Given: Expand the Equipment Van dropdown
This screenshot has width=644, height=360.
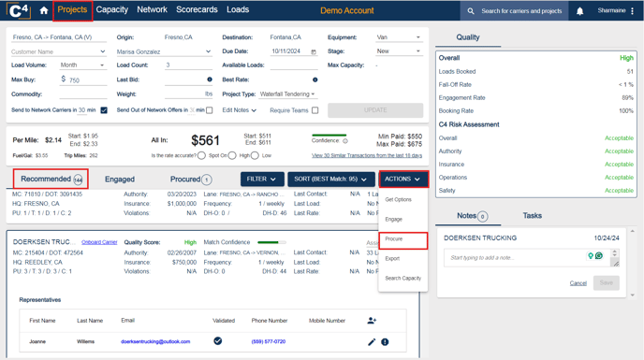Looking at the screenshot, I should (x=399, y=37).
